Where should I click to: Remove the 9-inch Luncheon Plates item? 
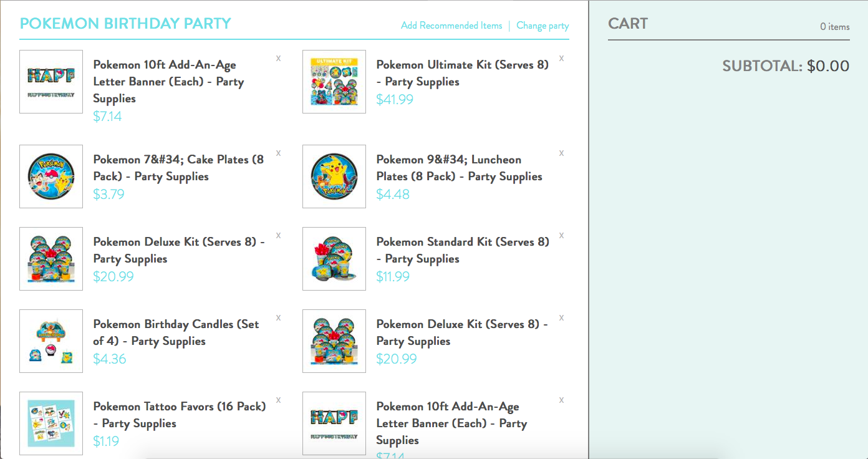(x=561, y=153)
